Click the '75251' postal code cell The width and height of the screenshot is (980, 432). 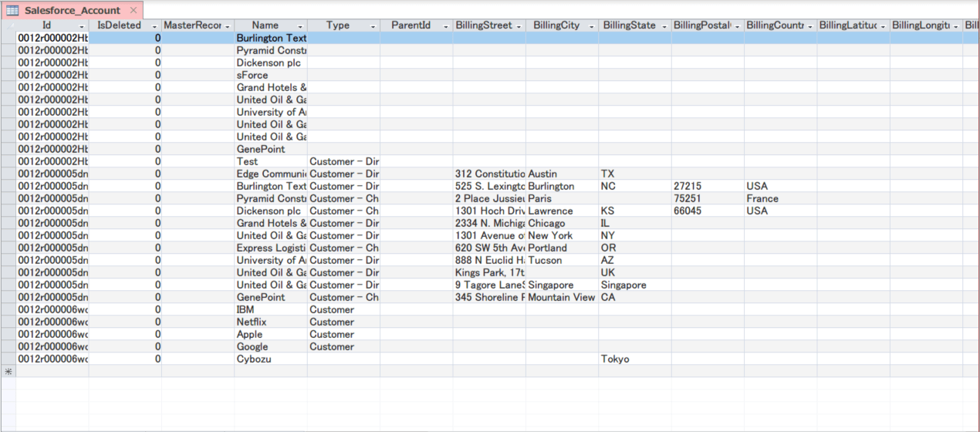pyautogui.click(x=708, y=198)
